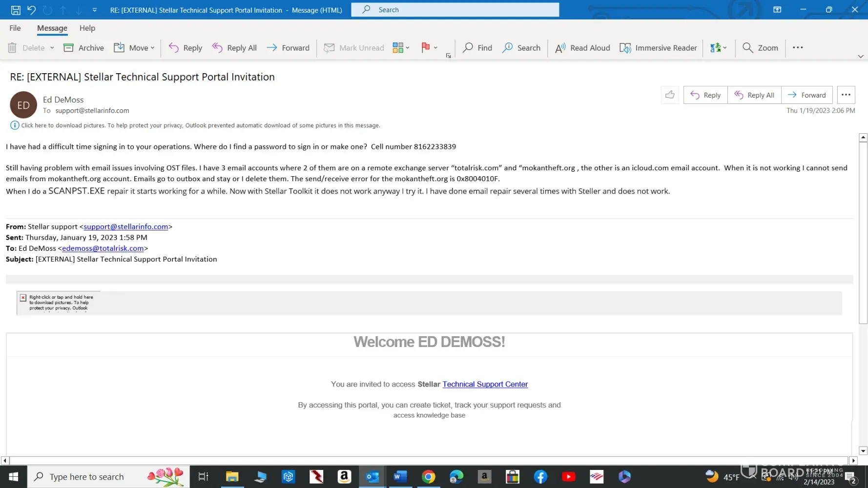Open Microsoft Edge from the taskbar
868x488 pixels.
pos(456,477)
